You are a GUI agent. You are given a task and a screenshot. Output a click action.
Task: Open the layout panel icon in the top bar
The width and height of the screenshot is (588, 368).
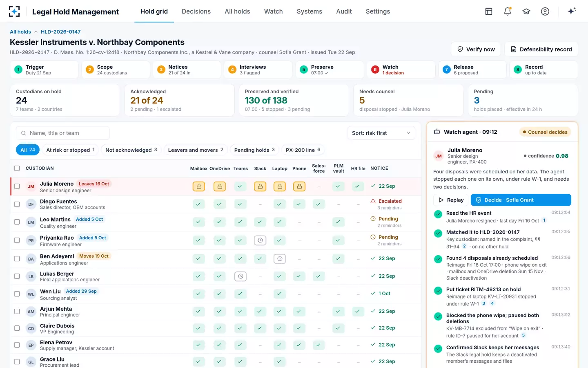(x=489, y=11)
